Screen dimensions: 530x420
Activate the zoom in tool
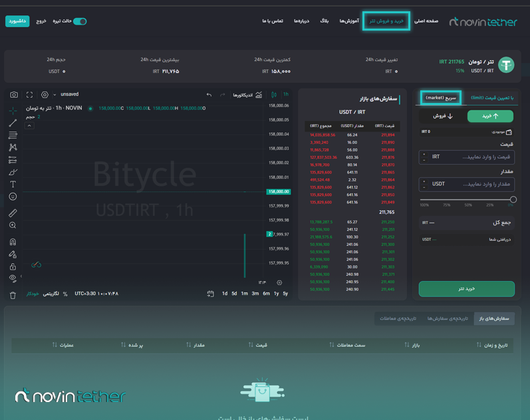(13, 225)
